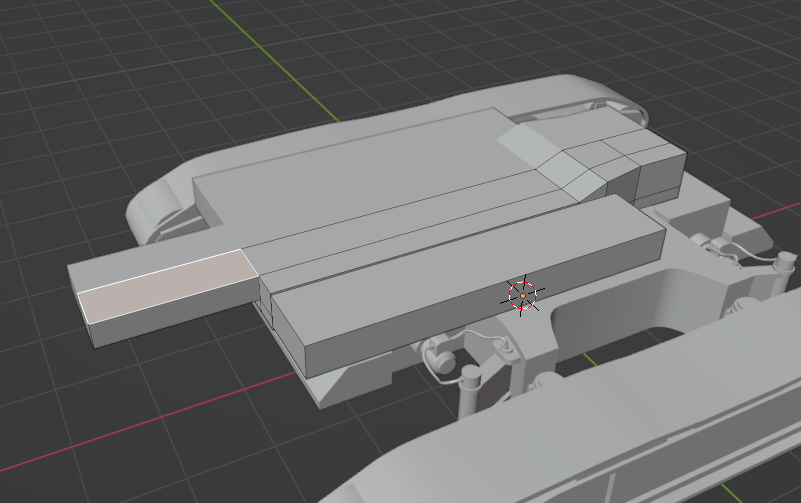
Task: Click the highlighted selected face on left box
Action: click(169, 285)
